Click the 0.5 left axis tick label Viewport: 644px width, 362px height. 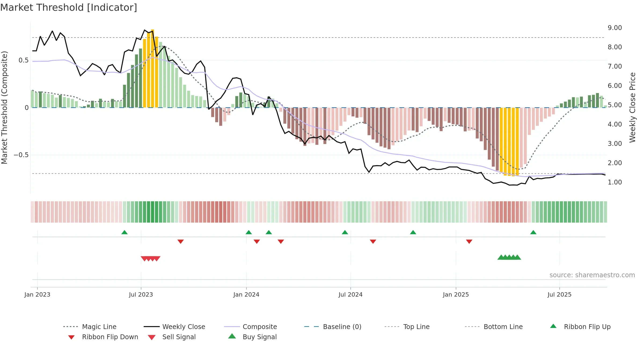(24, 60)
